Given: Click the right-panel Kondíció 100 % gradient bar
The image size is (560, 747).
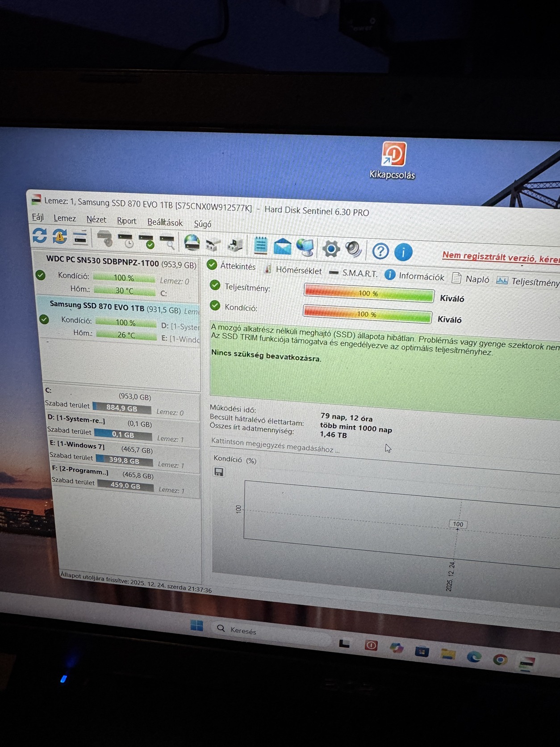Looking at the screenshot, I should (368, 314).
